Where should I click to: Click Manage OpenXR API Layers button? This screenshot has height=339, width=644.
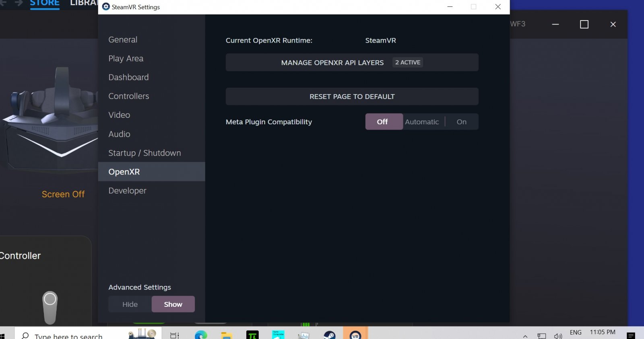coord(352,62)
